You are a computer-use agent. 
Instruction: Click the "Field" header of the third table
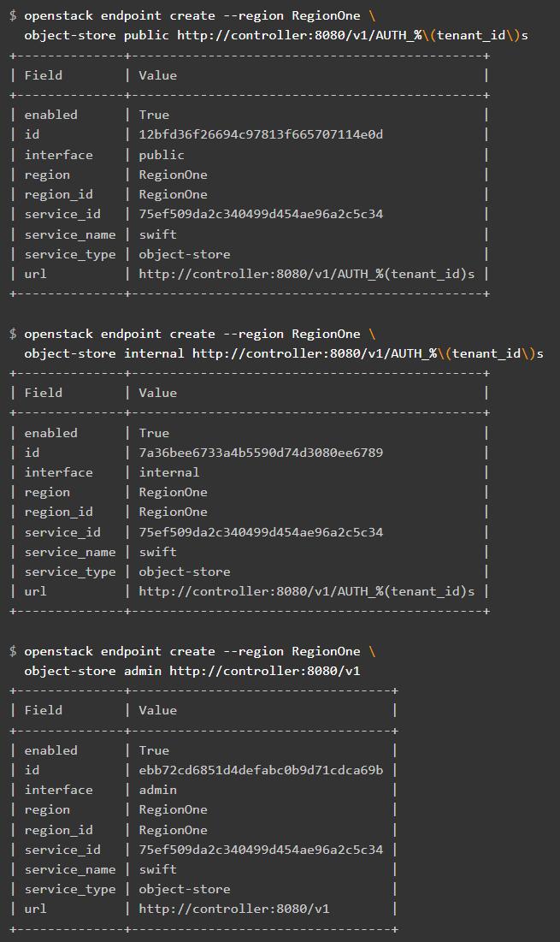[43, 710]
